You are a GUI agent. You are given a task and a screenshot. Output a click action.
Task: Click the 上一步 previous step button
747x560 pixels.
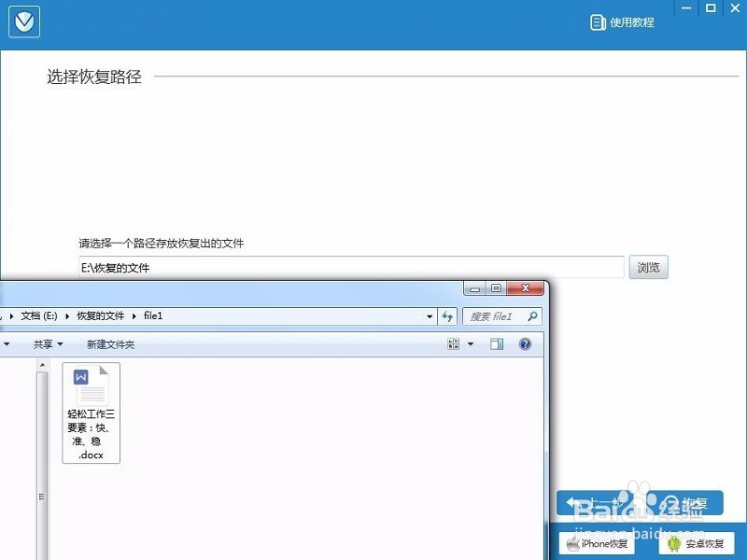tap(597, 502)
